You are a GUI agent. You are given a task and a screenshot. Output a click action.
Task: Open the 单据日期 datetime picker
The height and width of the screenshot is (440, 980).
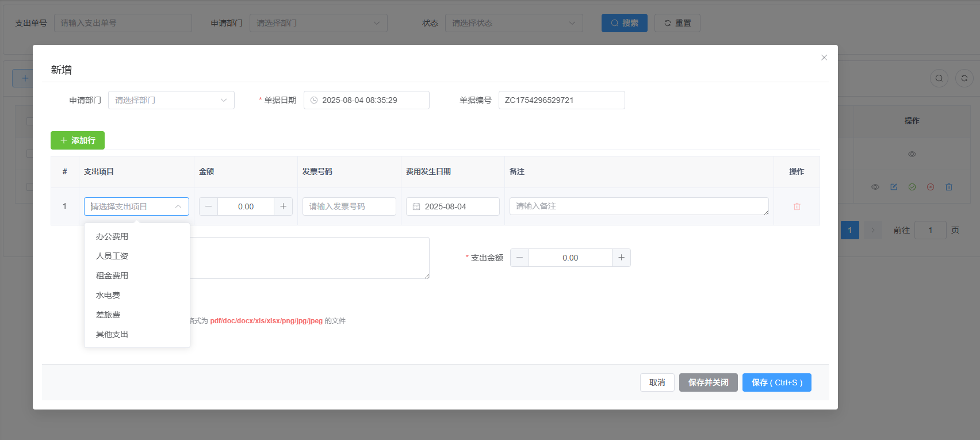(366, 100)
